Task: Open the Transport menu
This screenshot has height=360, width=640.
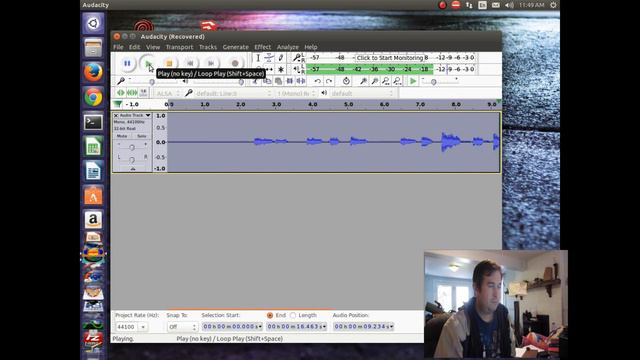Action: click(179, 47)
